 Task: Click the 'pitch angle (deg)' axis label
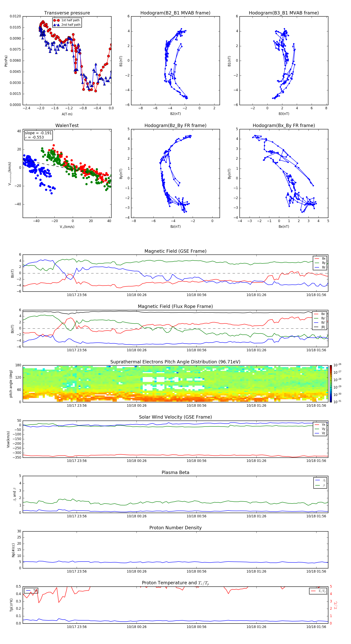coord(11,384)
